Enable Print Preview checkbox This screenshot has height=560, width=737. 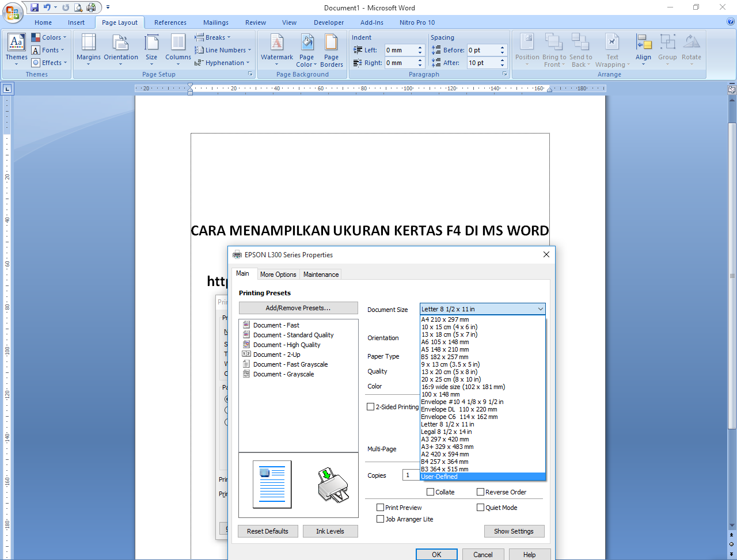tap(380, 508)
